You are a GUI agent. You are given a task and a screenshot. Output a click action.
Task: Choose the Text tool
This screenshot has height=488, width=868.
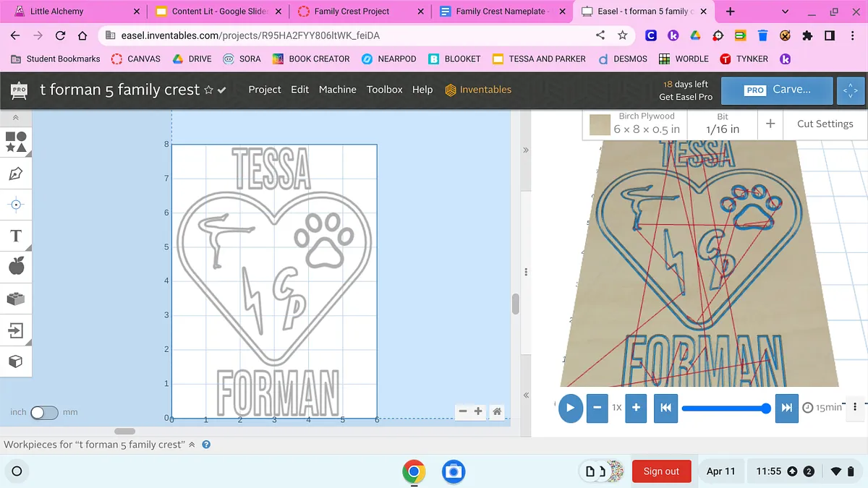coord(16,236)
